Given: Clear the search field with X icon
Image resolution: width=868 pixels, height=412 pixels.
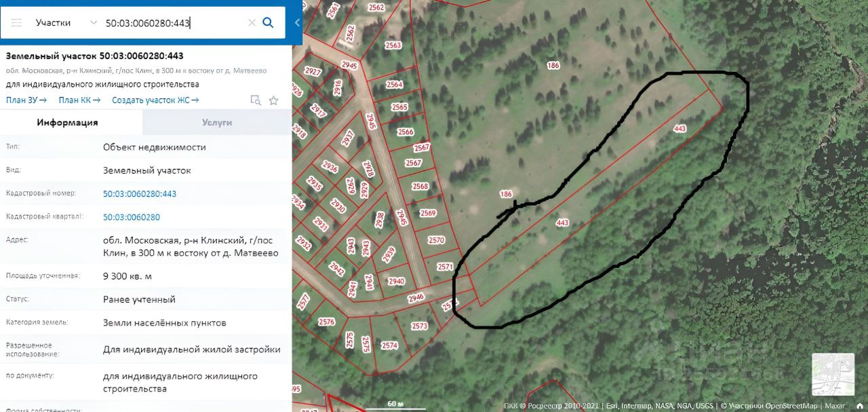Looking at the screenshot, I should (x=252, y=22).
